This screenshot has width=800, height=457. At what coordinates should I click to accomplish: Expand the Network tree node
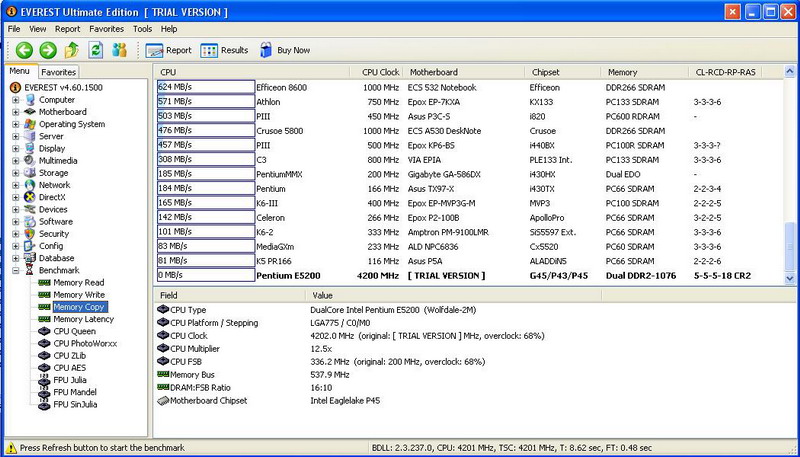click(16, 185)
